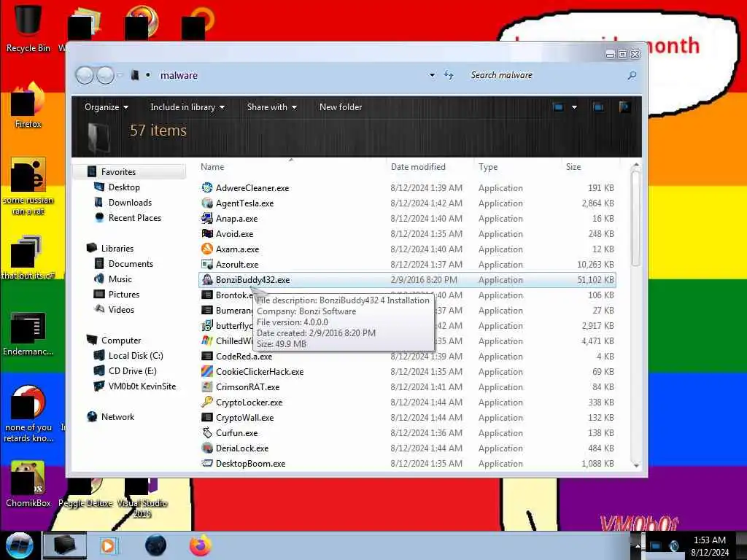
Task: Select the AgentTesla.exe file icon
Action: [x=206, y=203]
